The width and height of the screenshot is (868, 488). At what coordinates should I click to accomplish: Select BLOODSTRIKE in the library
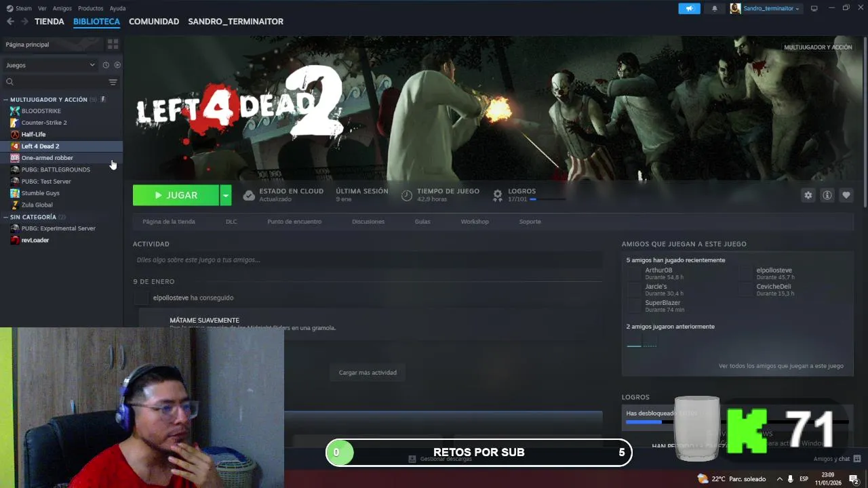(41, 111)
